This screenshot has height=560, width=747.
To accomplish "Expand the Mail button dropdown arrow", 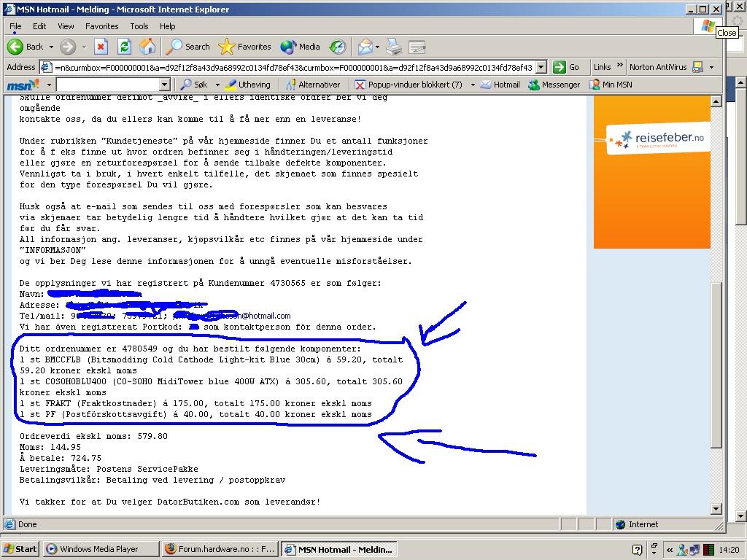I will tap(377, 47).
